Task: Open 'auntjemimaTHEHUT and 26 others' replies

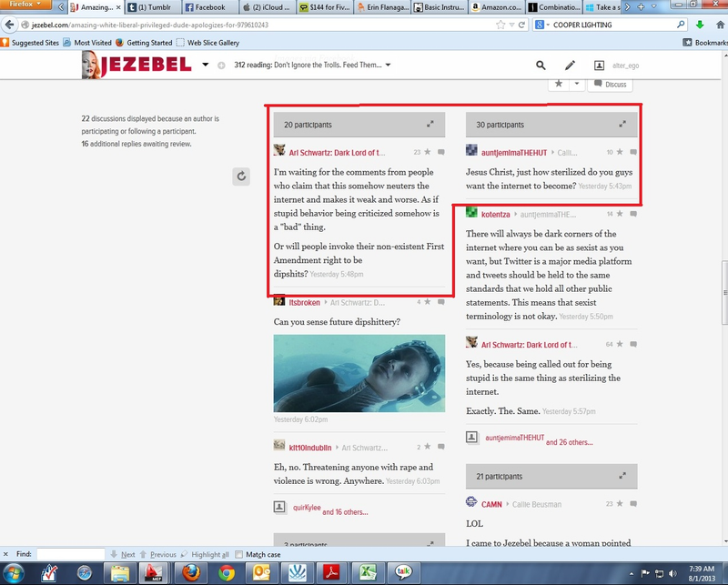Action: point(539,439)
